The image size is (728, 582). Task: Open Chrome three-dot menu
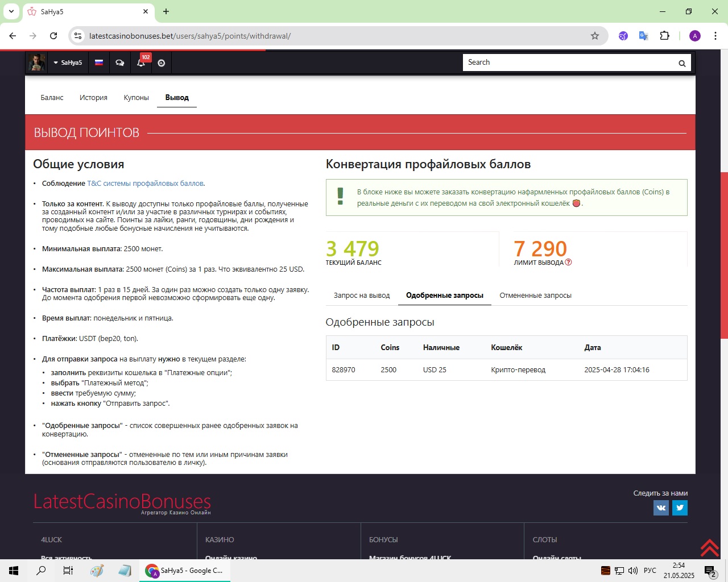click(715, 36)
